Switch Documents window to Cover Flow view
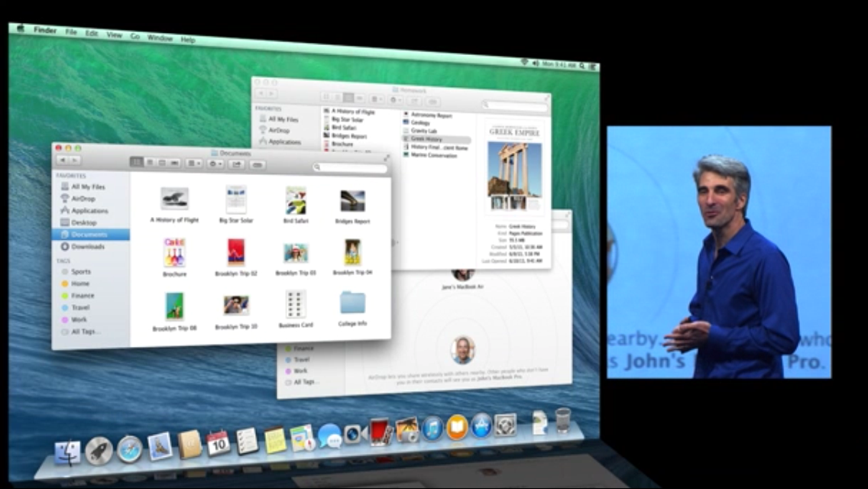The image size is (868, 489). click(174, 163)
